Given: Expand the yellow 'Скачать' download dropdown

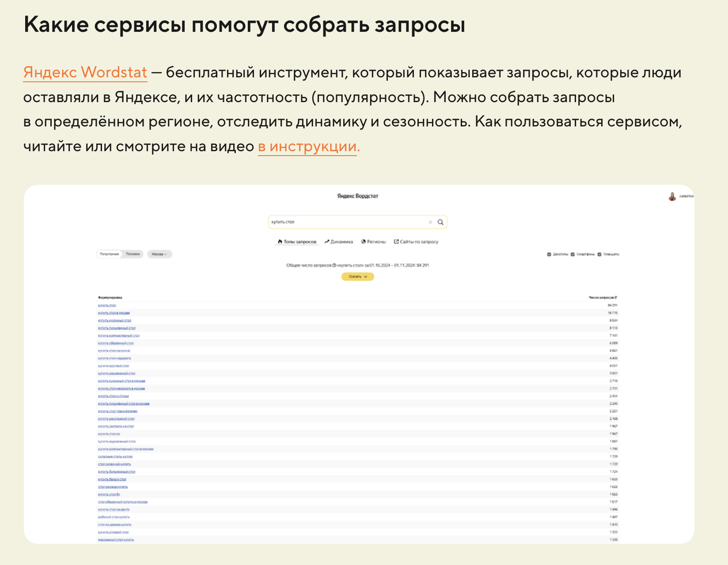Looking at the screenshot, I should pyautogui.click(x=357, y=276).
